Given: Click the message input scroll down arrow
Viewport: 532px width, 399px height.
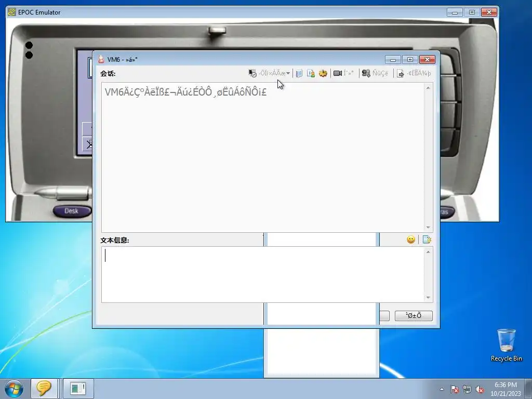Looking at the screenshot, I should (428, 298).
